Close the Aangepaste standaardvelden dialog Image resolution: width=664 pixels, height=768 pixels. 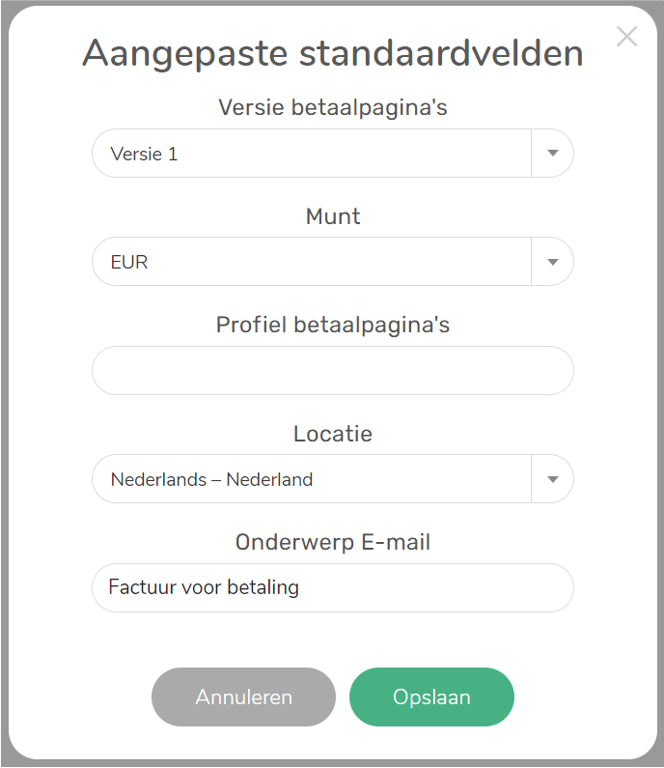click(x=627, y=37)
